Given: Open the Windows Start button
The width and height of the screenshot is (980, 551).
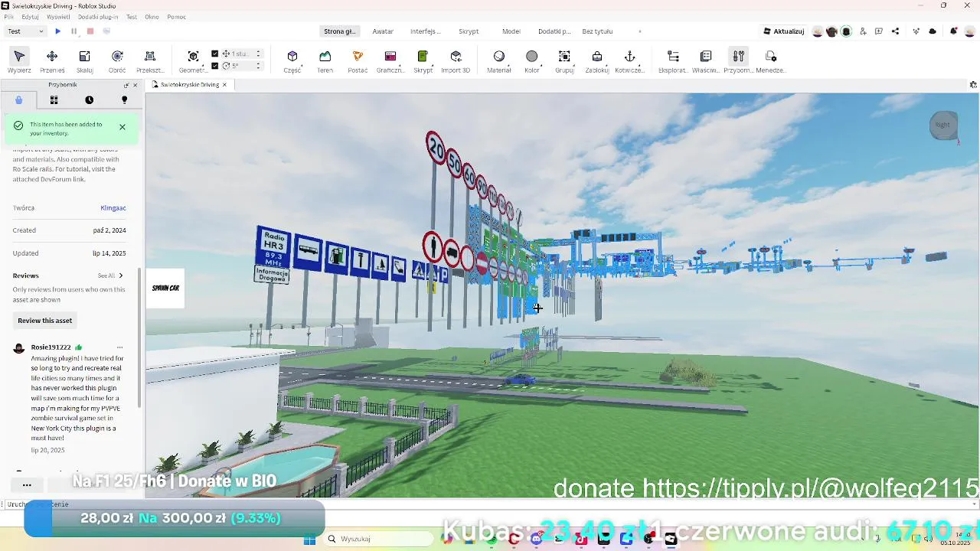Looking at the screenshot, I should (309, 540).
